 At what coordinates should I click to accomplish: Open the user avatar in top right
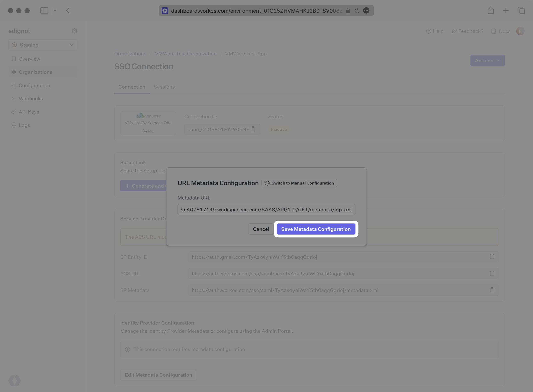pos(520,31)
